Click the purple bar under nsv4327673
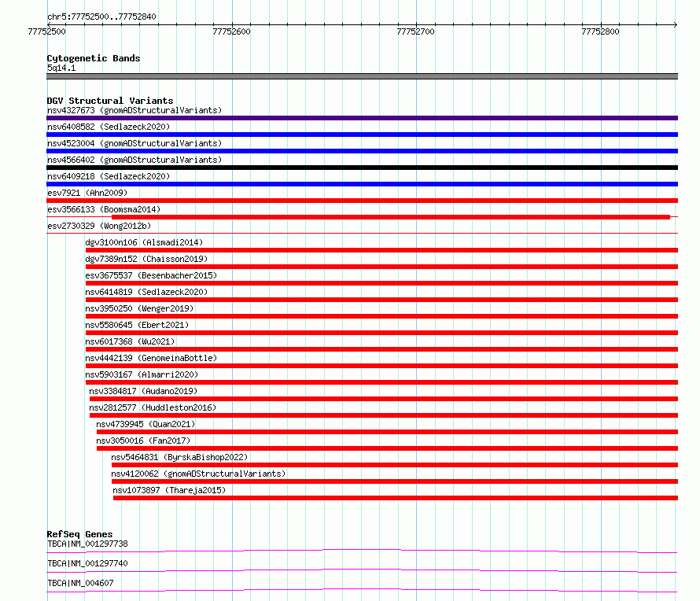Screen dimensions: 700x601 point(362,118)
